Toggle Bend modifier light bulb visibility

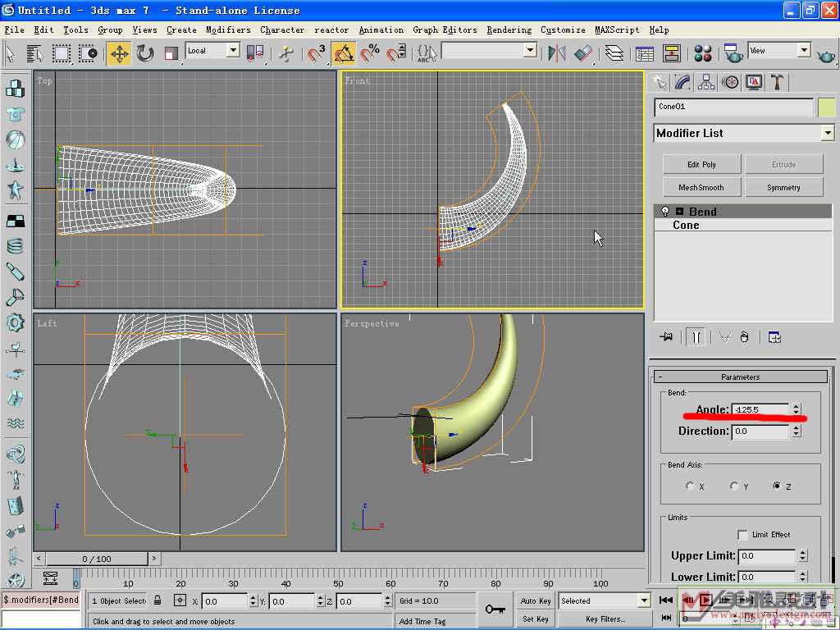click(x=664, y=211)
